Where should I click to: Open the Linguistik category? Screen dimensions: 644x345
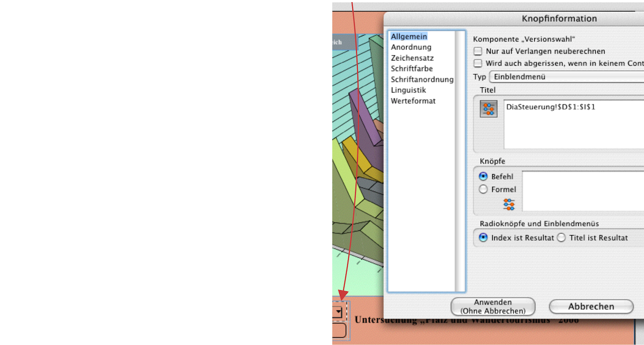pos(408,90)
